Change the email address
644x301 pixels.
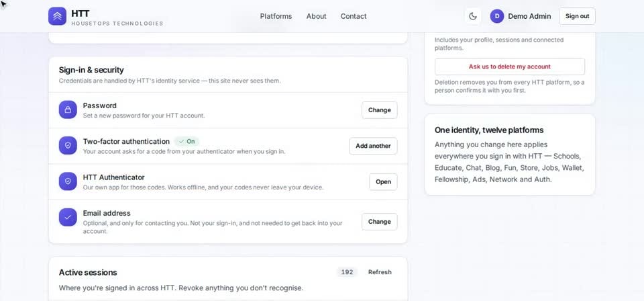pyautogui.click(x=380, y=221)
